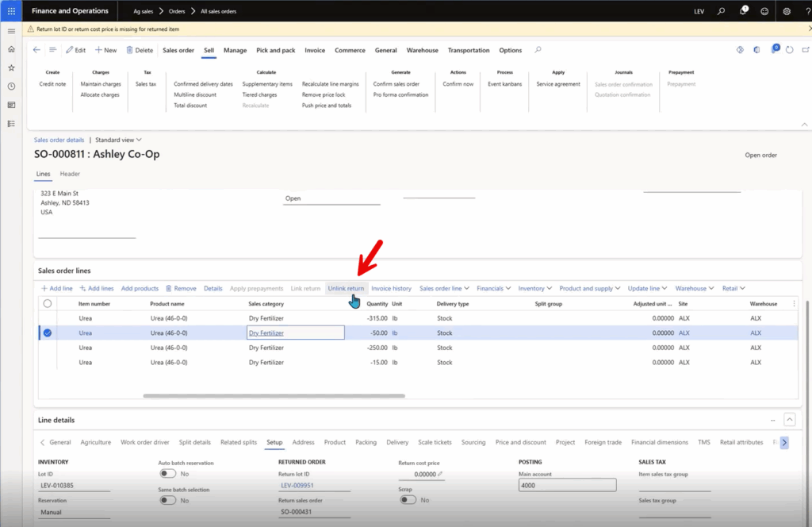This screenshot has width=812, height=527.
Task: Open the notifications bell icon
Action: pyautogui.click(x=743, y=11)
